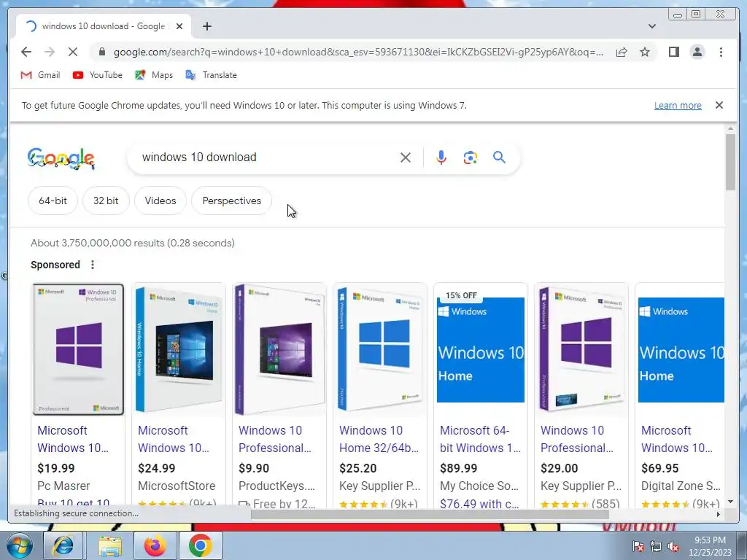
Task: Click Learn more about Chrome updates
Action: (x=678, y=105)
